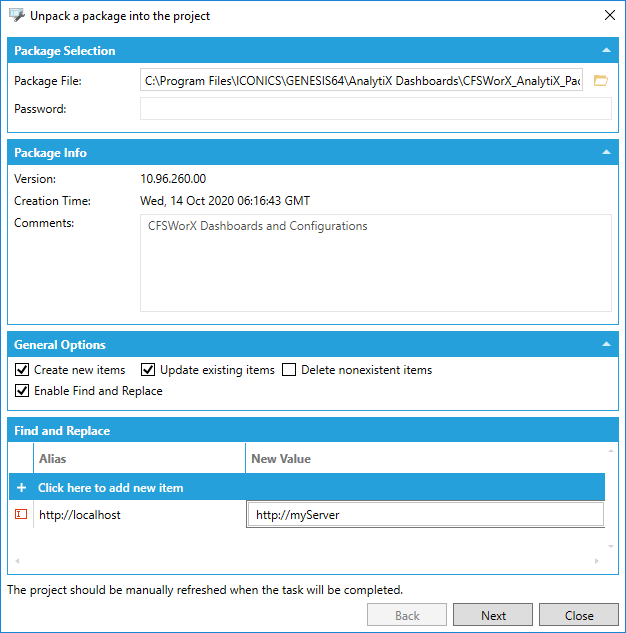Click the plus icon to add new item
The width and height of the screenshot is (626, 633).
pyautogui.click(x=21, y=487)
